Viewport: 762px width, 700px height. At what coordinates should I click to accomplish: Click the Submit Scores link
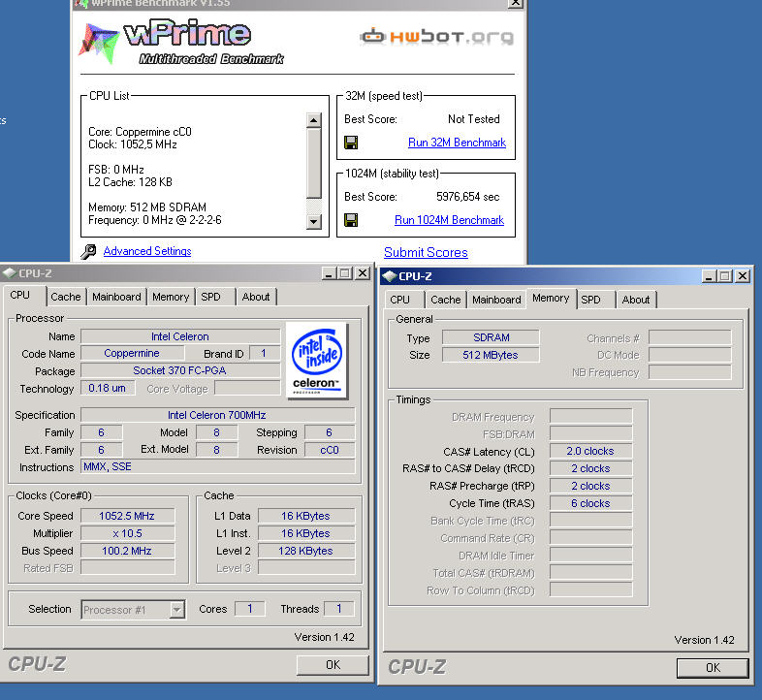coord(426,253)
